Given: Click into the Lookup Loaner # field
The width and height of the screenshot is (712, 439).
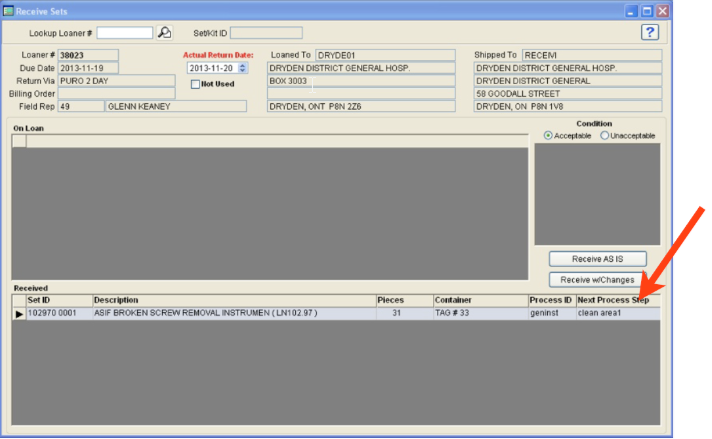Looking at the screenshot, I should tap(125, 33).
